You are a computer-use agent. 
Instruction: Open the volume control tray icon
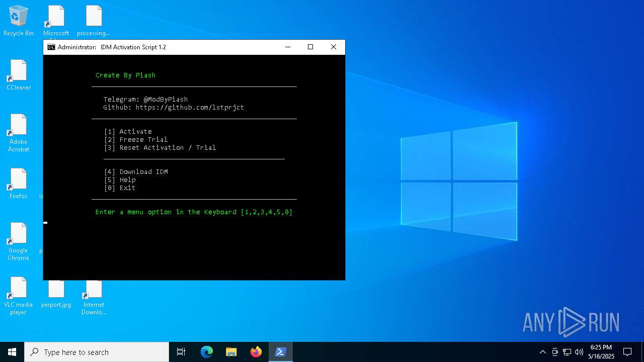[579, 352]
